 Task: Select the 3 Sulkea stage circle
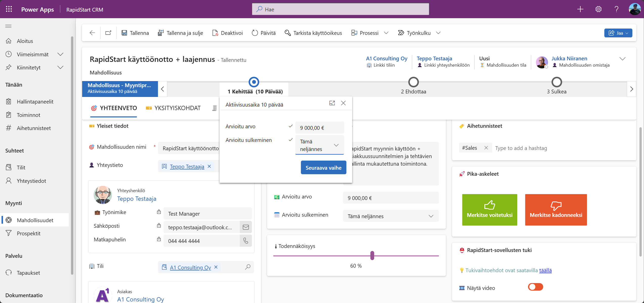click(x=557, y=82)
